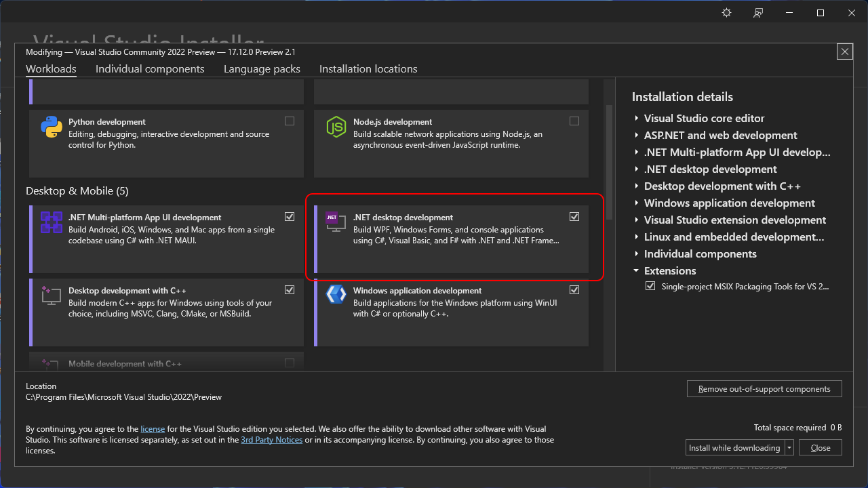Click the Windows application development icon
868x488 pixels.
click(336, 294)
